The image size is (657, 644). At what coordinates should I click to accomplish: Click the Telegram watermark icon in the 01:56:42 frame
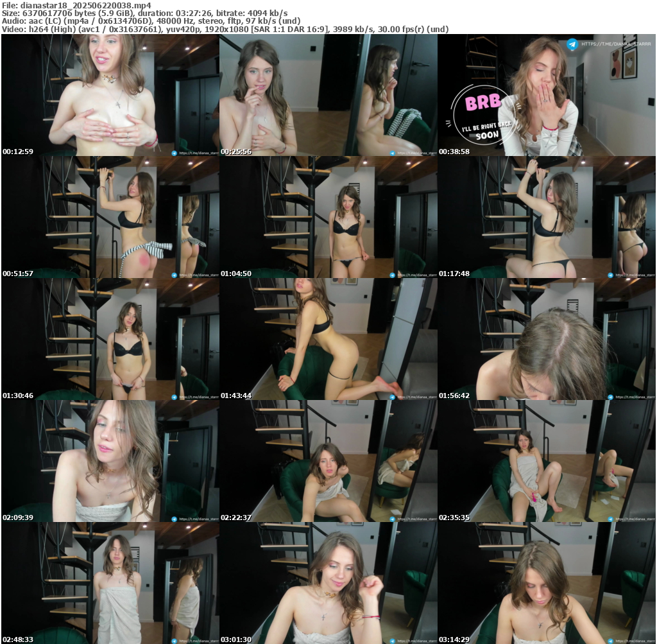(610, 397)
